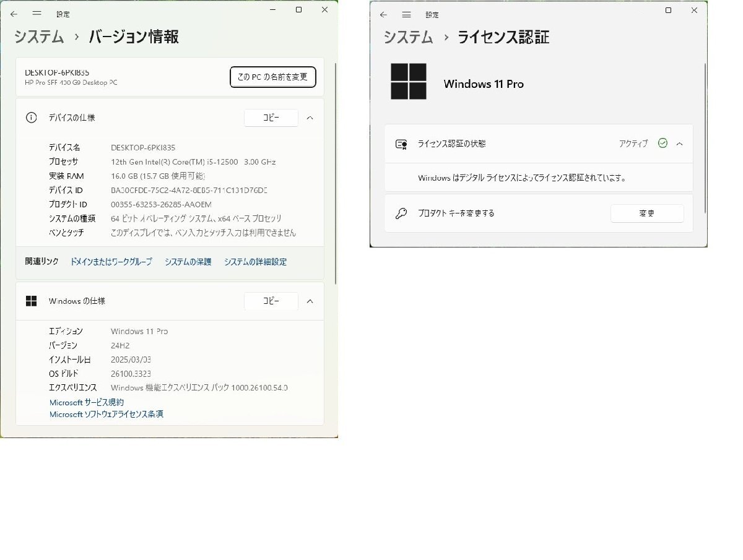Open システムの詳細設定 link
Viewport: 743px width, 560px height.
255,262
